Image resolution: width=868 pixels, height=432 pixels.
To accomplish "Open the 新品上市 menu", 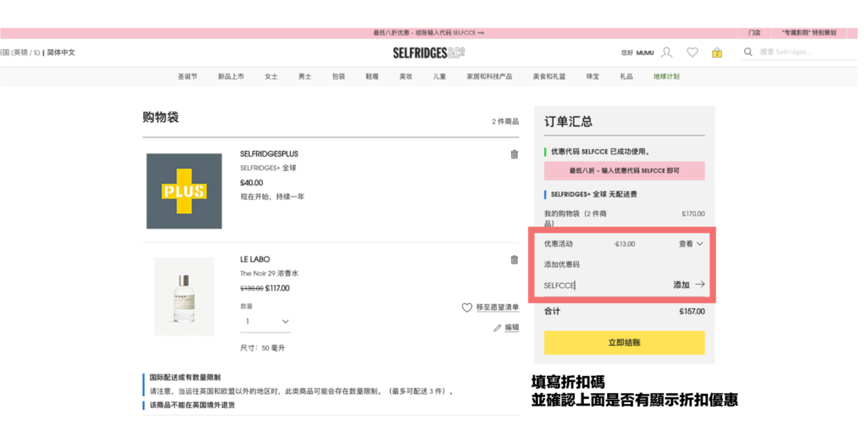I will tap(231, 77).
